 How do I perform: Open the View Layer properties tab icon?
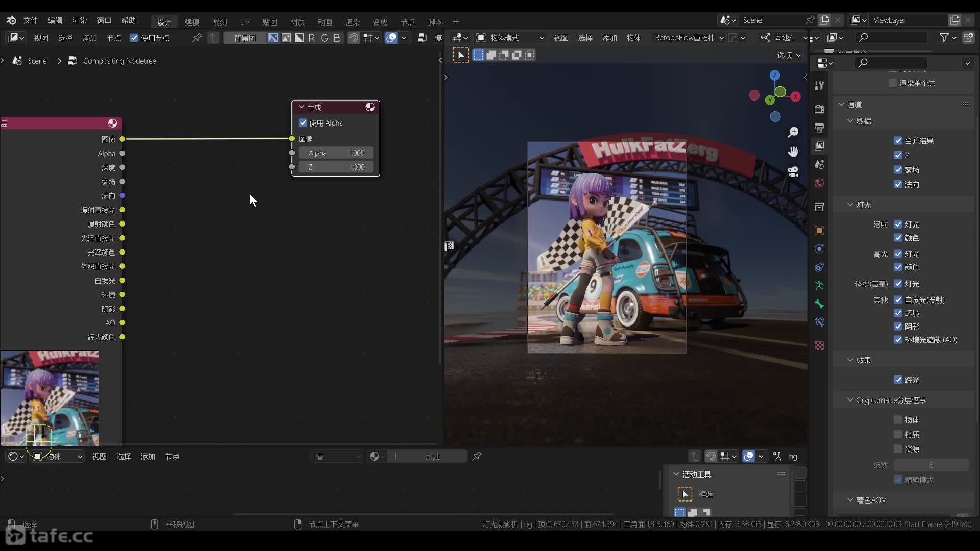click(x=819, y=146)
